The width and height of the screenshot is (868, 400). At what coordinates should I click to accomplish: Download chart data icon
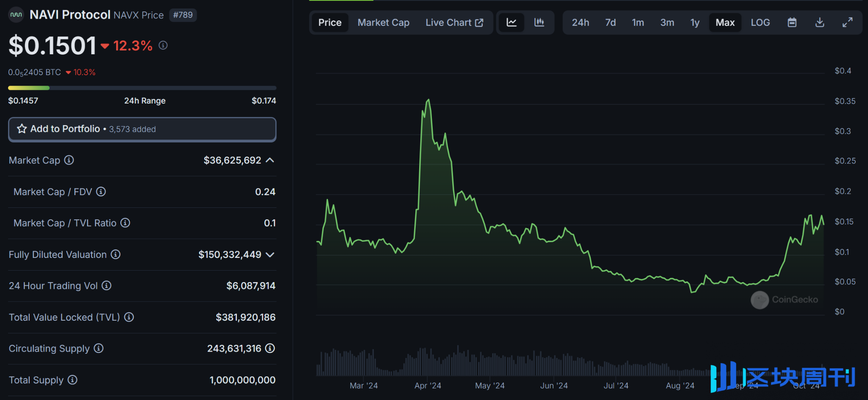[x=820, y=22]
